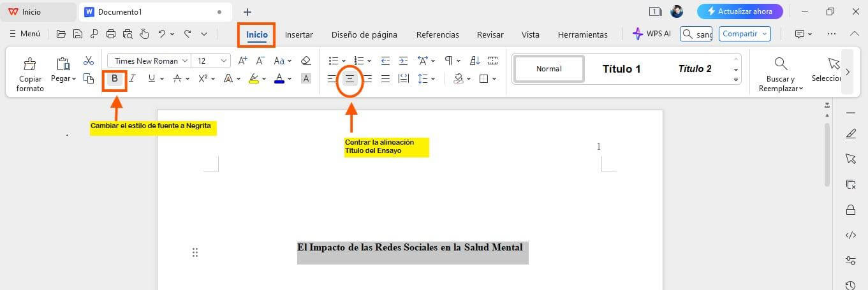Align text to the right
868x290 pixels.
point(367,78)
